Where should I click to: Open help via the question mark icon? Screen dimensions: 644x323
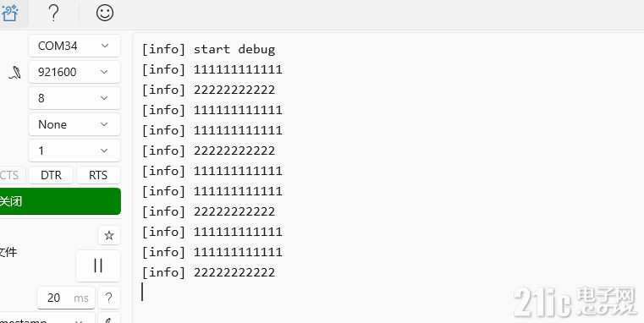(53, 13)
